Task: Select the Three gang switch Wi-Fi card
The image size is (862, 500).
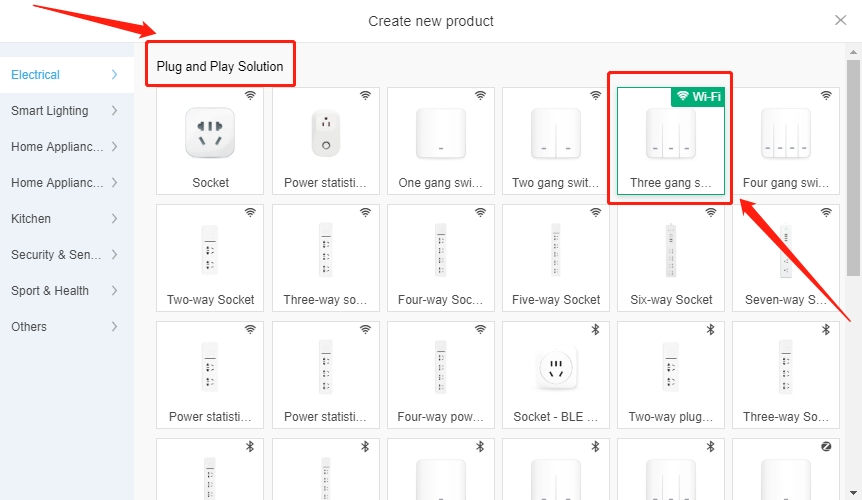Action: tap(671, 141)
